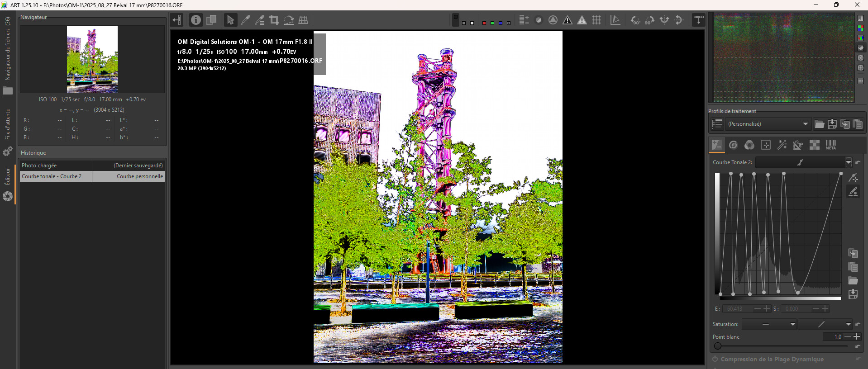Viewport: 868px width, 369px height.
Task: Select 'Photo chargée' history entry
Action: (x=56, y=166)
